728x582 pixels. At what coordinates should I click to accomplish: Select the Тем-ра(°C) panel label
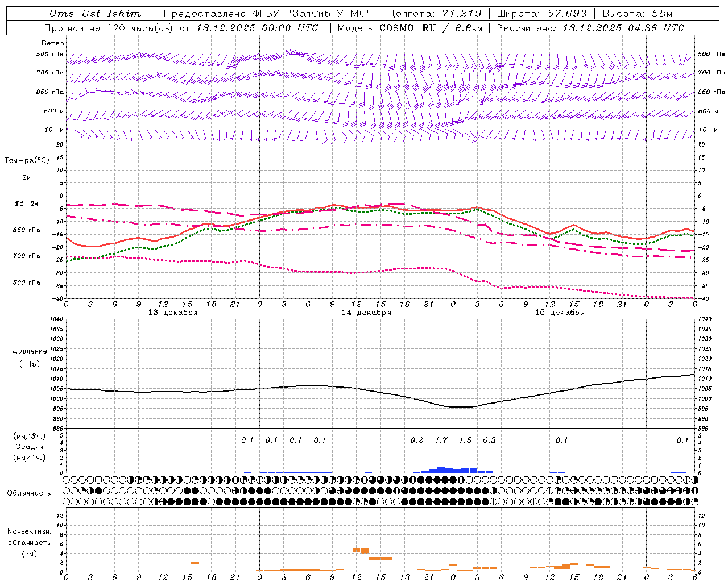[x=27, y=160]
